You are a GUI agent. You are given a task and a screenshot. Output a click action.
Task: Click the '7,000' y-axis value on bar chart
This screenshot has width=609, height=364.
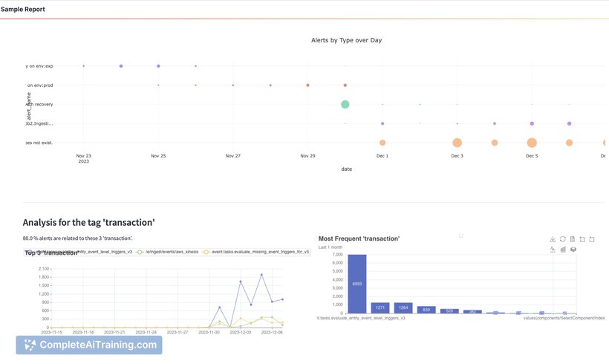(337, 255)
